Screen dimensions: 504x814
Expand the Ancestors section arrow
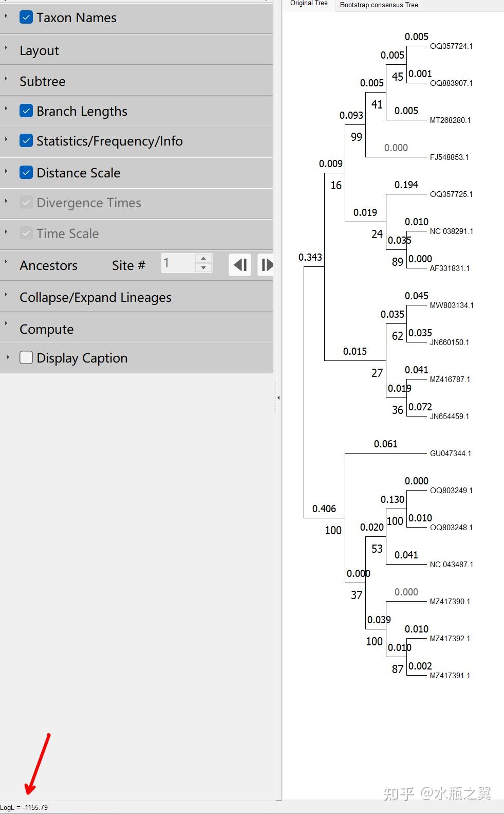tap(6, 262)
